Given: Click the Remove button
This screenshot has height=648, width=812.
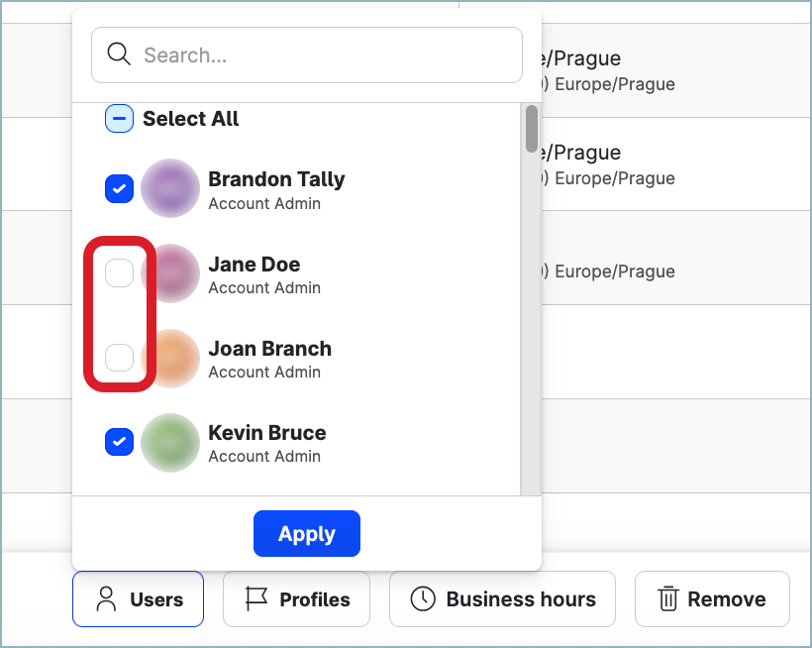Looking at the screenshot, I should point(711,598).
